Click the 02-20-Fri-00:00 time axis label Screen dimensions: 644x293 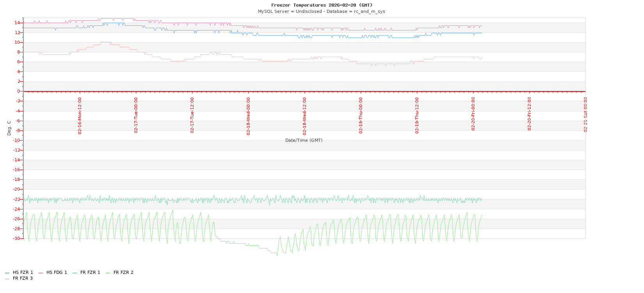pyautogui.click(x=473, y=114)
